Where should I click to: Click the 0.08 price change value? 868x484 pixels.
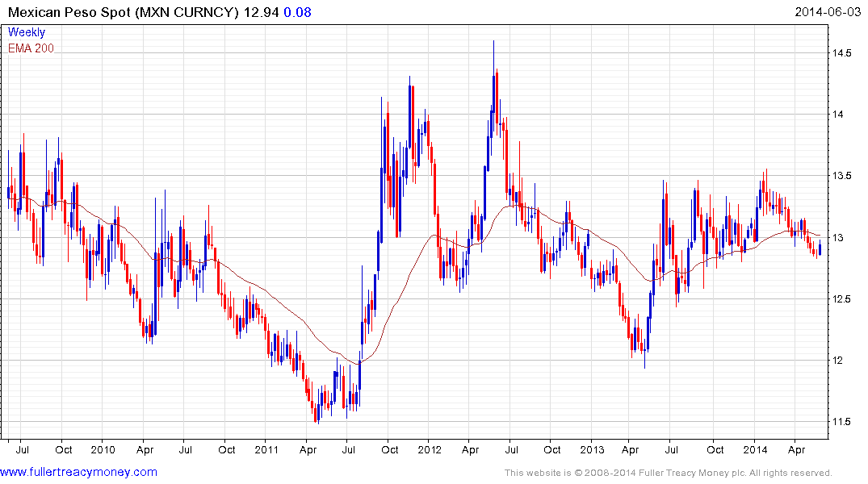(x=297, y=12)
